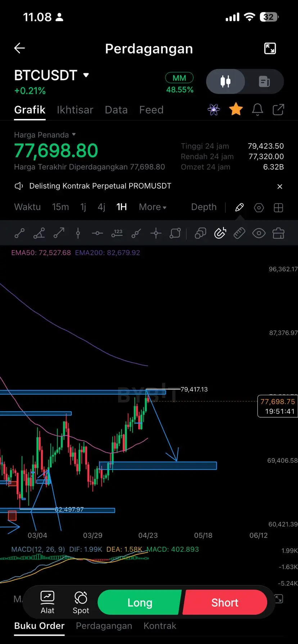This screenshot has height=644, width=298.
Task: Go back with the left arrow
Action: point(19,48)
